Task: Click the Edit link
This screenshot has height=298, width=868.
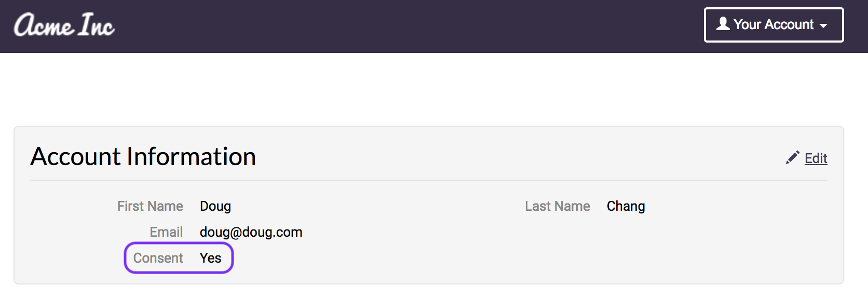Action: click(816, 158)
